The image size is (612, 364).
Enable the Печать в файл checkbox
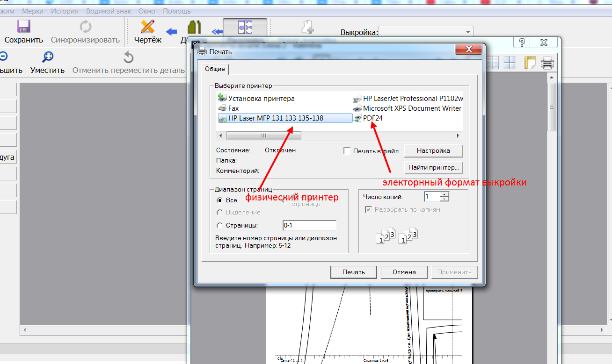click(x=347, y=151)
